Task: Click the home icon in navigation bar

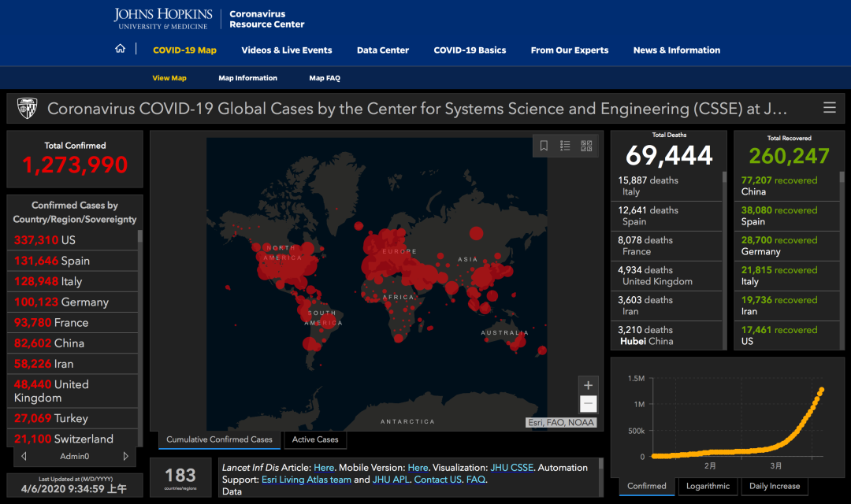Action: [120, 49]
